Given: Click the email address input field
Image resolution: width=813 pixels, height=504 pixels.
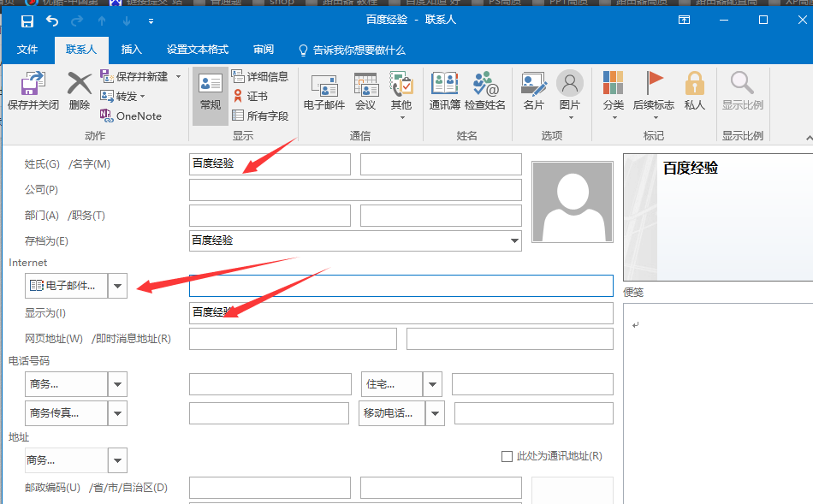Looking at the screenshot, I should click(x=401, y=286).
